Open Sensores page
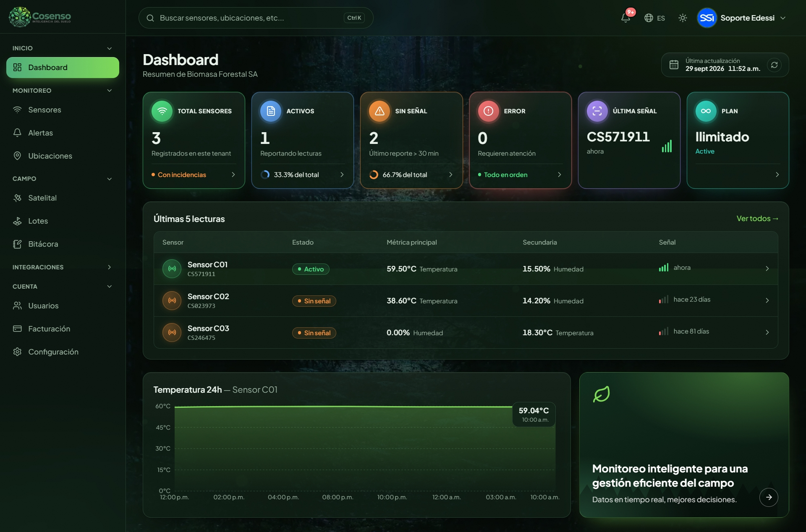Image resolution: width=806 pixels, height=532 pixels. coord(63,110)
